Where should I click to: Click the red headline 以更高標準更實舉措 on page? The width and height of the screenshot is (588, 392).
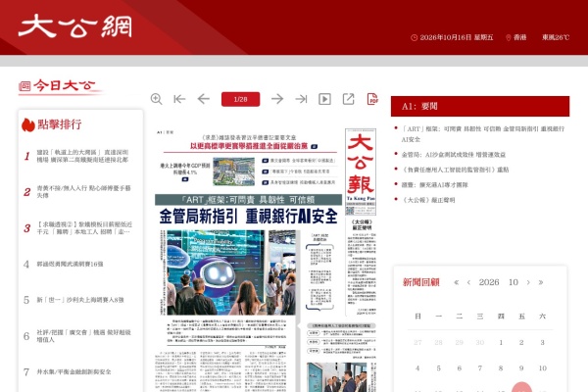[x=249, y=146]
